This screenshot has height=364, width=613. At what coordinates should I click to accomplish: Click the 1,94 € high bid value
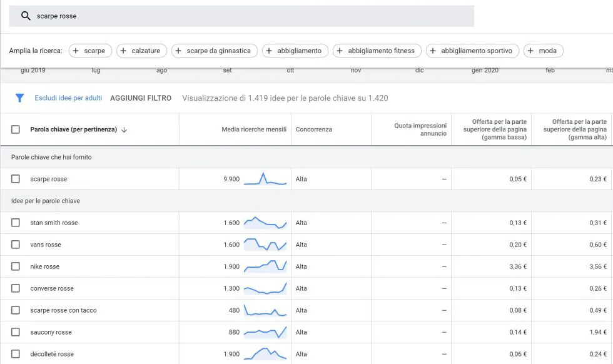pos(598,332)
